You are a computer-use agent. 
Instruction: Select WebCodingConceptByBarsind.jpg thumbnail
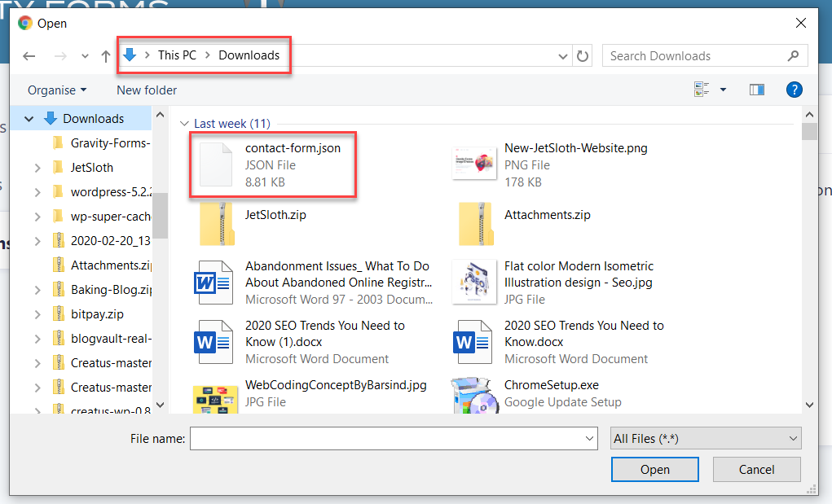[x=215, y=398]
